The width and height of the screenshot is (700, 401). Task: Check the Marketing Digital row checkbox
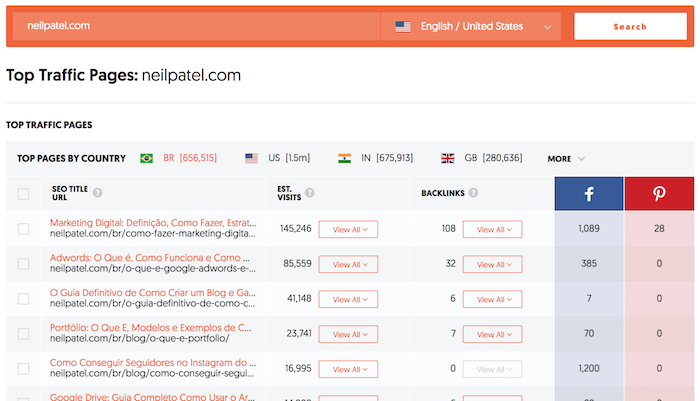click(x=23, y=229)
